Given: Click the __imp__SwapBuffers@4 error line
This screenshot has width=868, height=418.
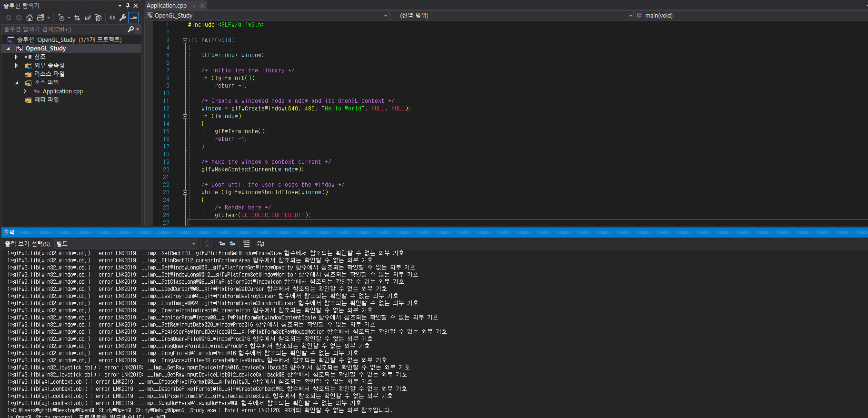Looking at the screenshot, I should pos(184,403).
